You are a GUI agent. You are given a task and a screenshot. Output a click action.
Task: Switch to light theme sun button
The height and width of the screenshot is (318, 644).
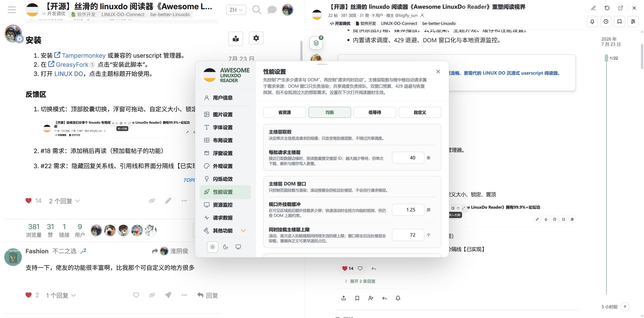click(x=212, y=247)
